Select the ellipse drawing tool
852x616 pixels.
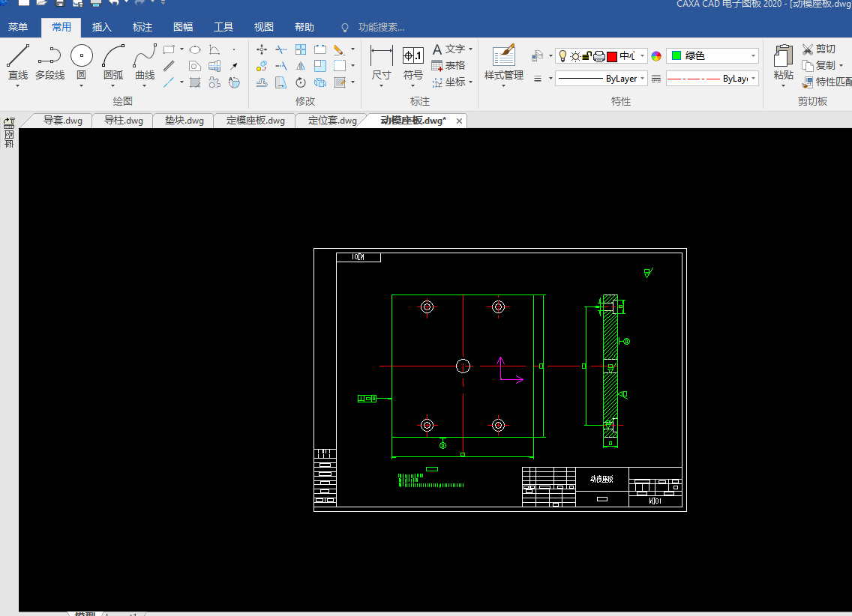coord(195,50)
